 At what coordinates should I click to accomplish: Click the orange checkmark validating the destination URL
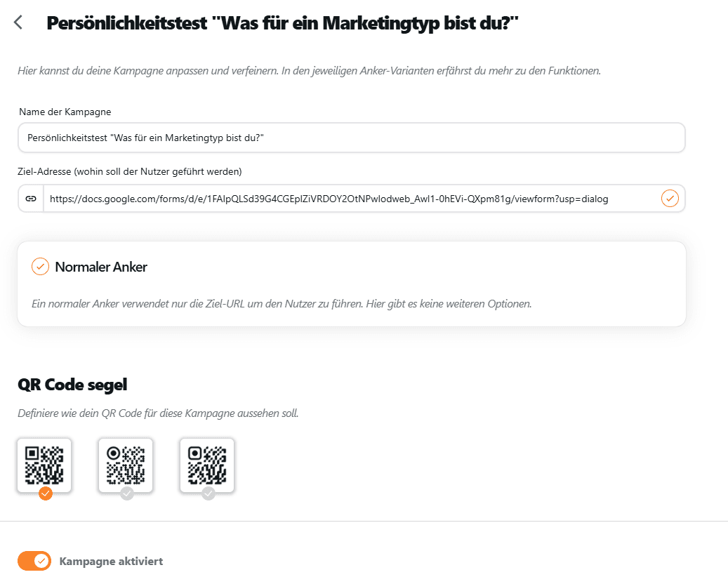pyautogui.click(x=670, y=199)
